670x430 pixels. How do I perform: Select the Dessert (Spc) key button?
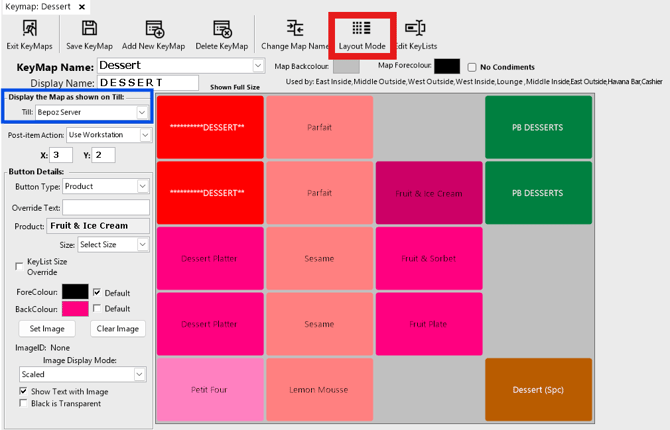coord(538,389)
